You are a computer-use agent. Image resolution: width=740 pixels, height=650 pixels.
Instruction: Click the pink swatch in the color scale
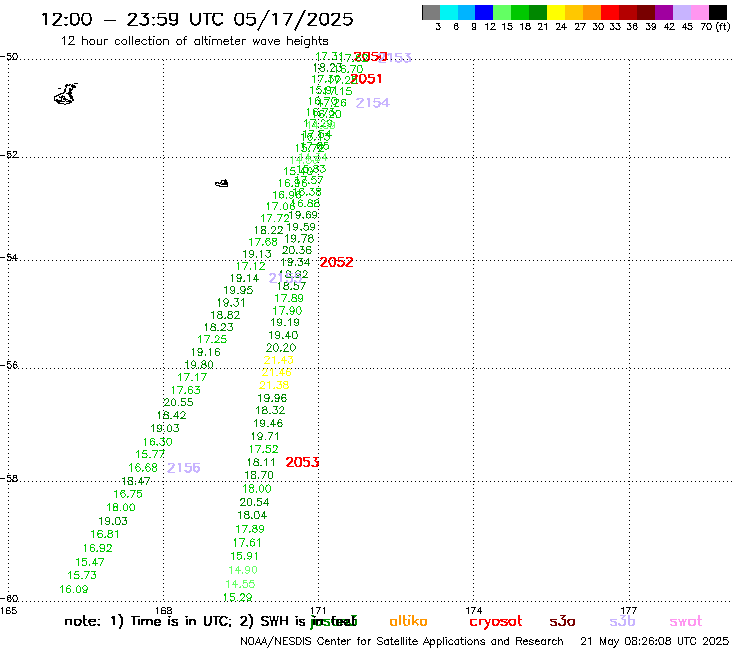pos(700,12)
